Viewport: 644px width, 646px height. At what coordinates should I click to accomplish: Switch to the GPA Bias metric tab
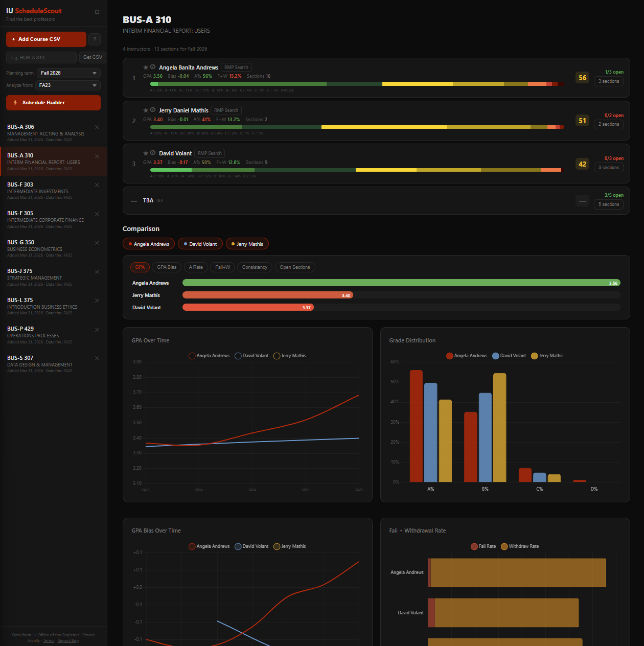(x=166, y=267)
